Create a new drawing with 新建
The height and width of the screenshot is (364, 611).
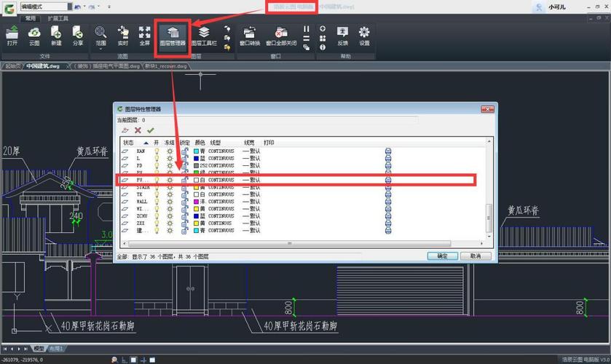tap(56, 36)
